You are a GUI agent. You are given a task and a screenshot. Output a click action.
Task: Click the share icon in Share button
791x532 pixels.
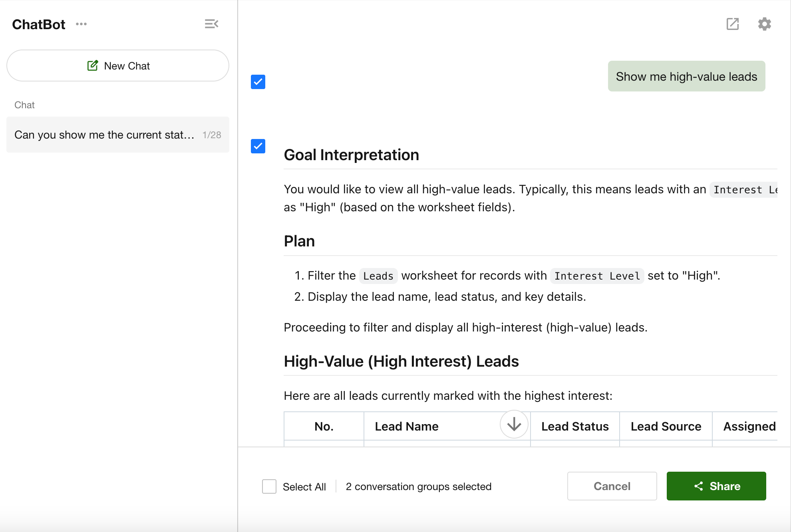coord(698,486)
